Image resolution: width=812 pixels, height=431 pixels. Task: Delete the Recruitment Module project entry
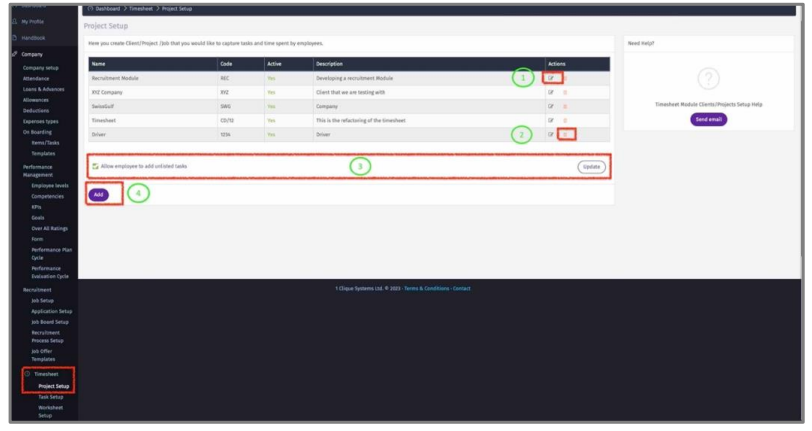point(563,77)
